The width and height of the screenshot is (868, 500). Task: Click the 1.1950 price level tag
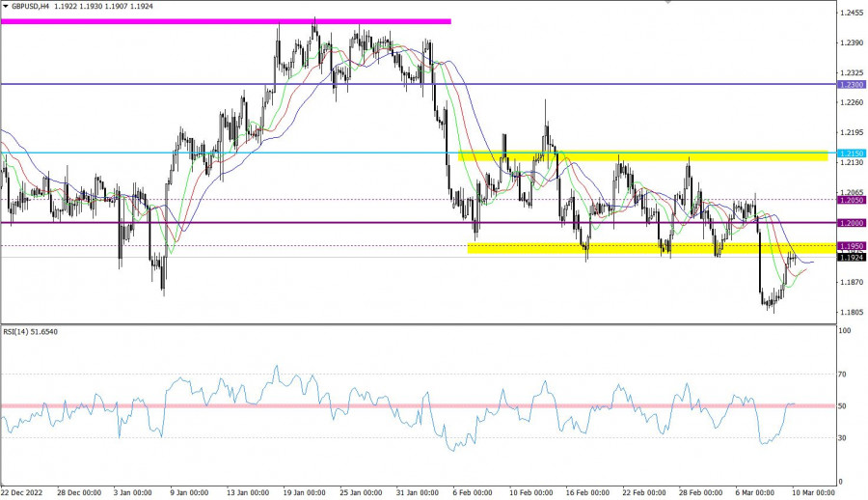851,246
